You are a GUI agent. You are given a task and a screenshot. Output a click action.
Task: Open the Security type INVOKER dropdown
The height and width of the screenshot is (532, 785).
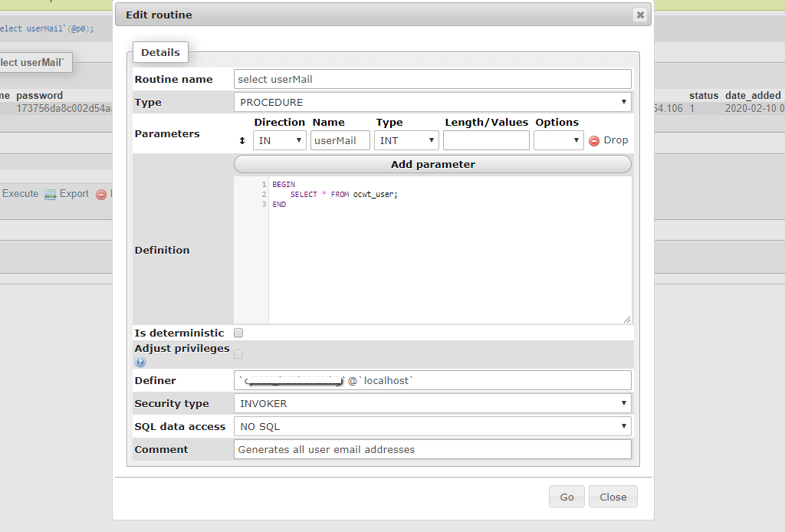click(x=432, y=403)
